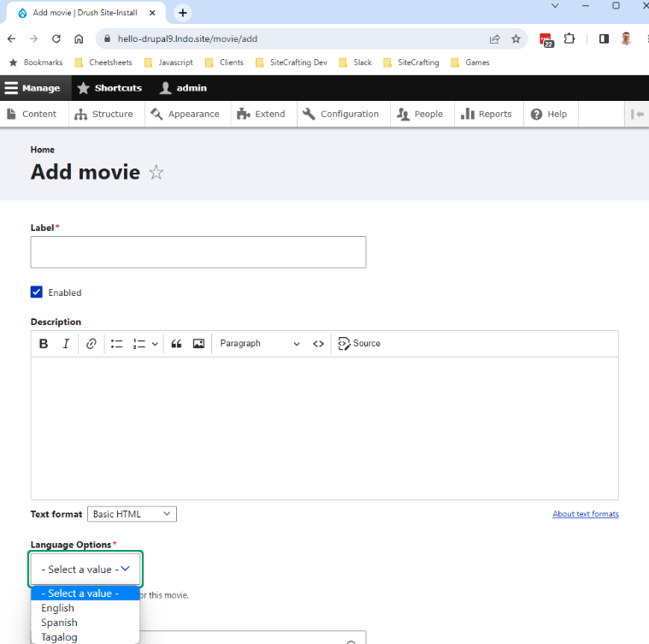Select the Add movie browser tab
Screen dimensions: 649x644
pyautogui.click(x=85, y=13)
